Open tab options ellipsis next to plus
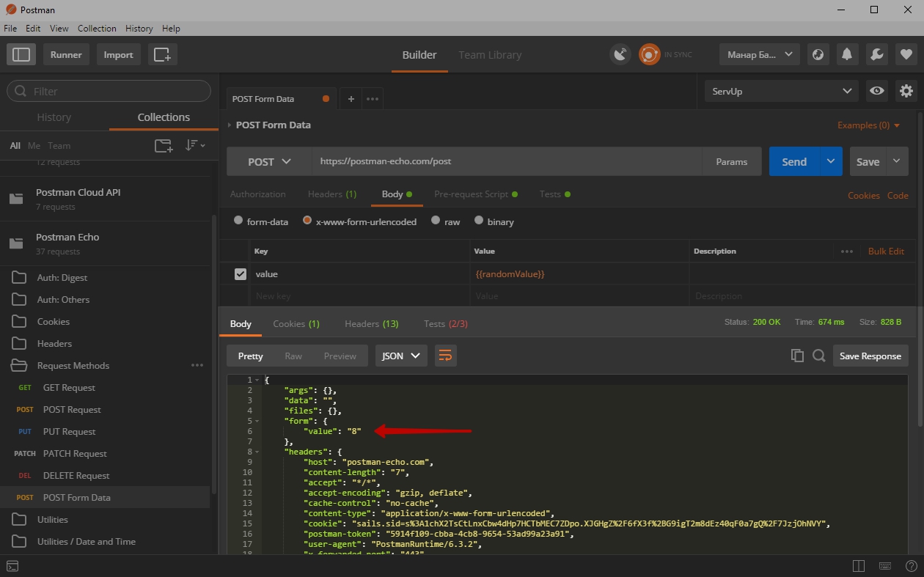Image resolution: width=924 pixels, height=577 pixels. coord(373,99)
